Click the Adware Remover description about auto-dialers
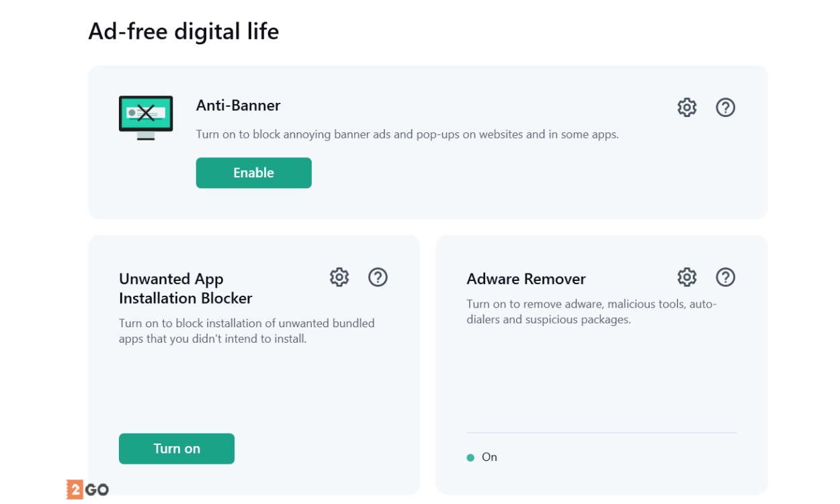The width and height of the screenshot is (840, 504). pos(591,312)
